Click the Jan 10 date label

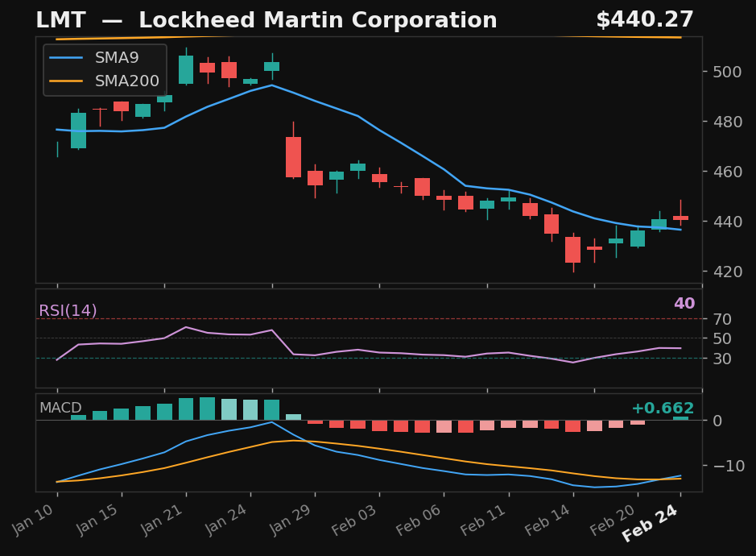pos(33,520)
